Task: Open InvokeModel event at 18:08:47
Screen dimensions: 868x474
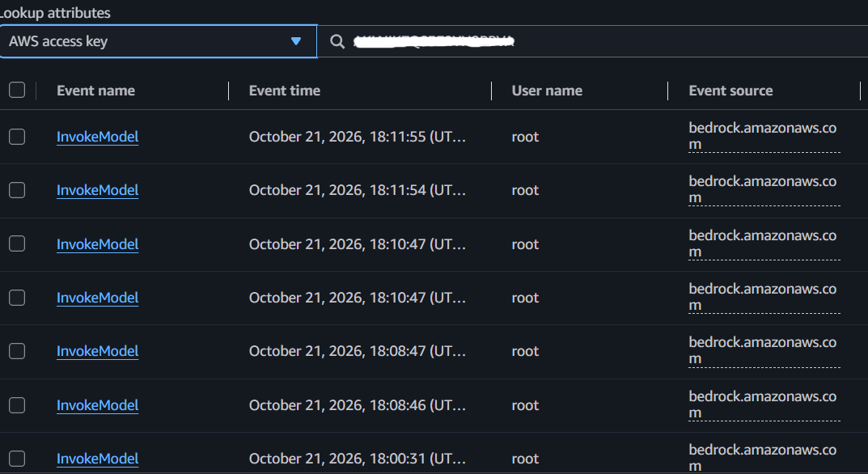Action: (x=97, y=351)
